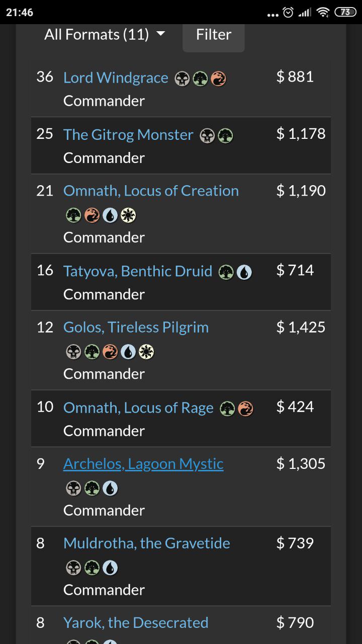
Task: Click red mana icon beside Omnath, Locus of Rage
Action: 245,409
